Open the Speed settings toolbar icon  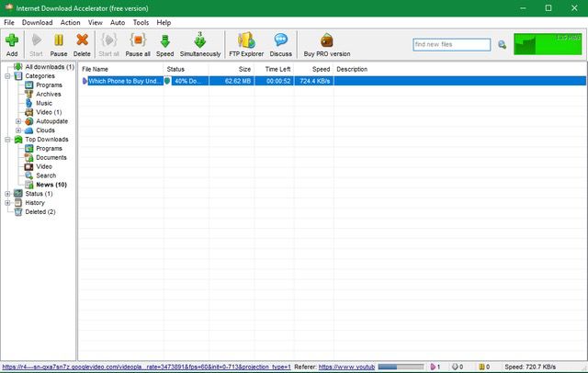click(164, 40)
